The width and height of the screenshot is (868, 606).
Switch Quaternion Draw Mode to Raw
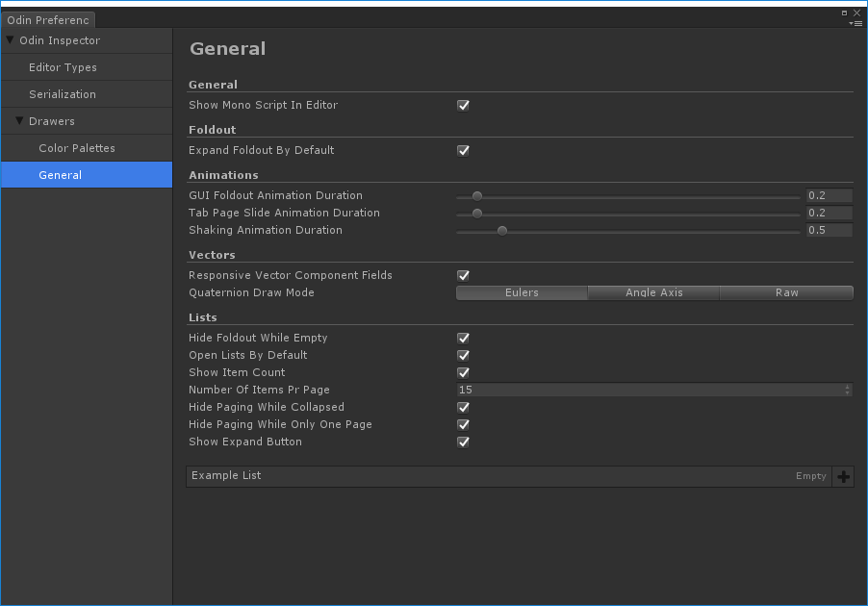coord(785,292)
